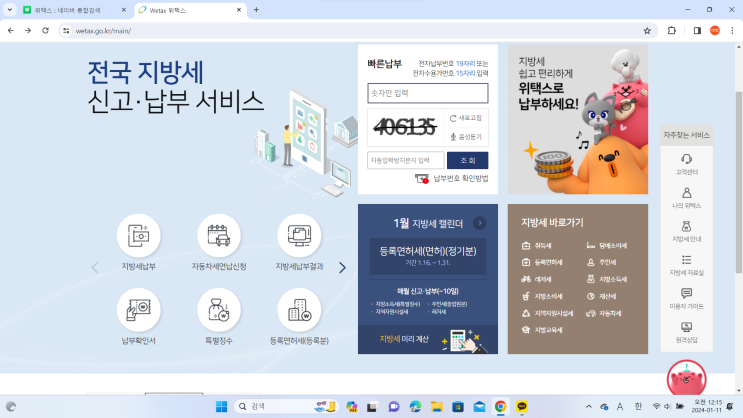Open the 지방교육세 shortcut
The height and width of the screenshot is (418, 743).
pyautogui.click(x=542, y=330)
